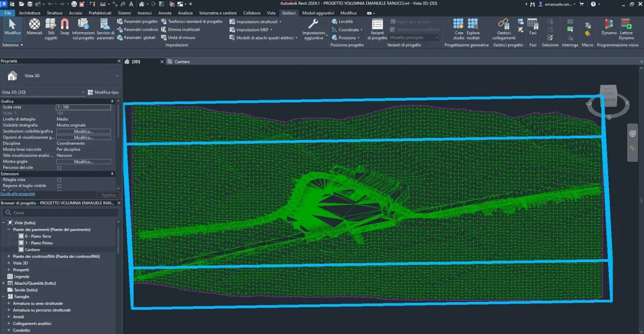The image size is (644, 334).
Task: Click Modifica button for Sostituzioni visibilità/grafica
Action: pyautogui.click(x=84, y=131)
